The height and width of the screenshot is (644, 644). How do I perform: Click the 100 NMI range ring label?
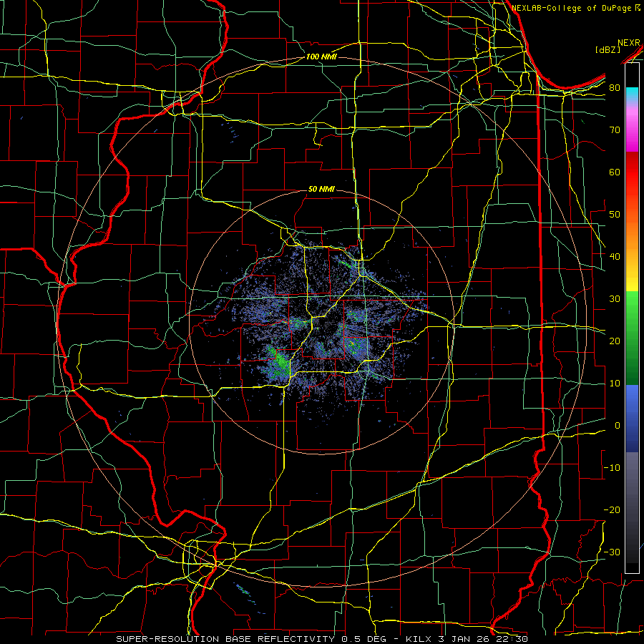point(321,57)
